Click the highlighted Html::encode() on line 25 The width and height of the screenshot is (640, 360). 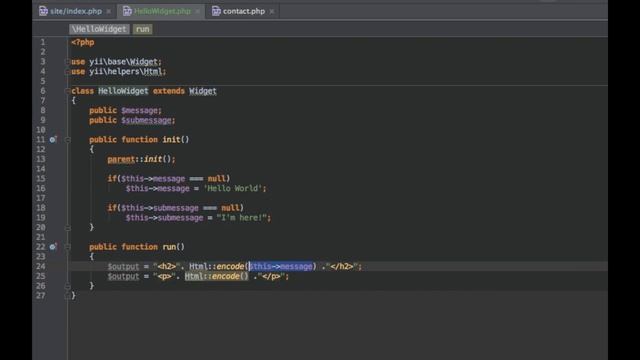tap(216, 276)
